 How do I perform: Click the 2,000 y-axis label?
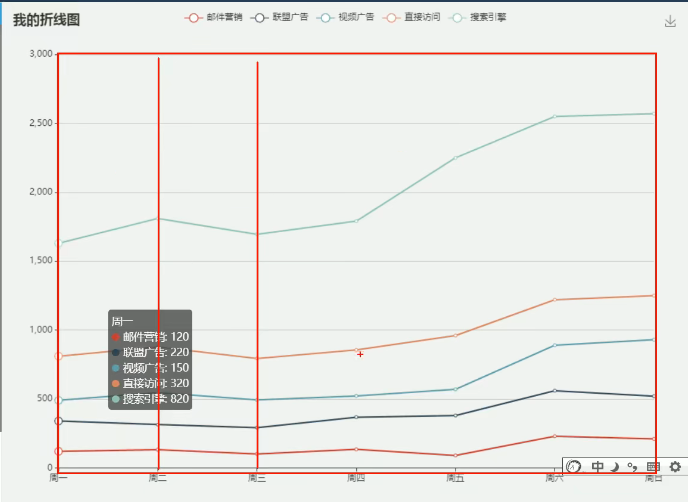(x=41, y=192)
